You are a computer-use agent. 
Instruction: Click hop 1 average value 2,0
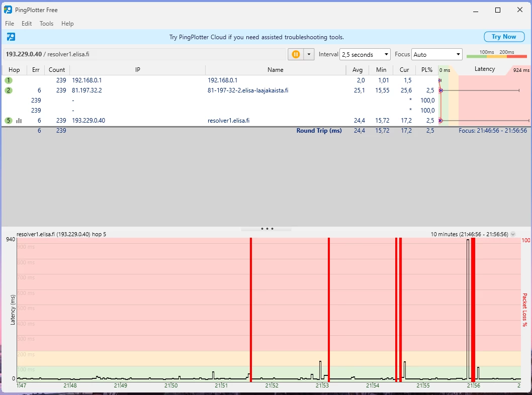coord(361,80)
